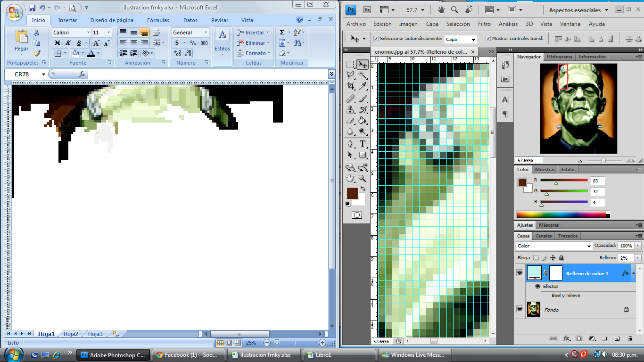Choose the Paint Bucket tool
Image resolution: width=644 pixels, height=362 pixels.
click(x=363, y=120)
